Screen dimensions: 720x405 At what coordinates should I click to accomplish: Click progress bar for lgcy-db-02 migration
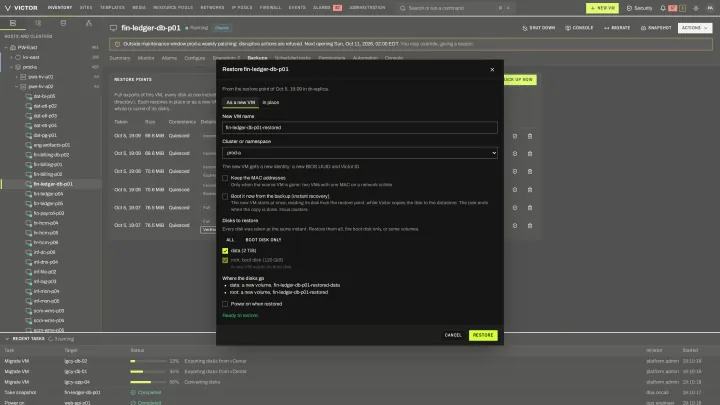pyautogui.click(x=148, y=361)
